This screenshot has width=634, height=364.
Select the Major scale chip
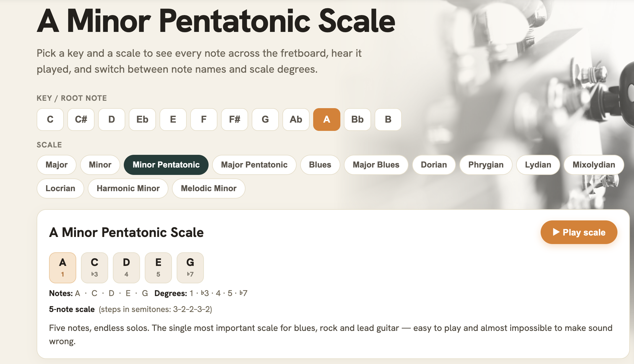[x=56, y=165]
